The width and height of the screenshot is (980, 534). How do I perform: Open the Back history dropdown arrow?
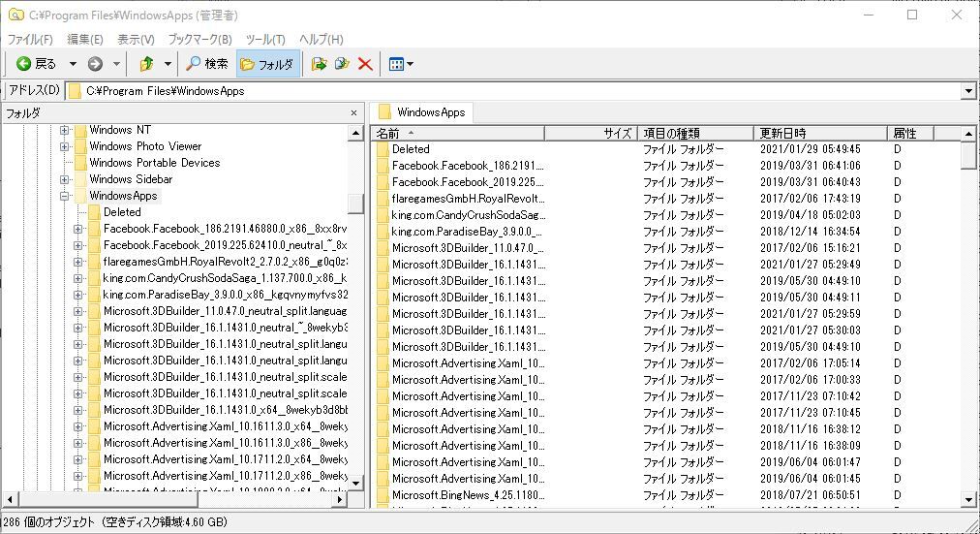[73, 64]
